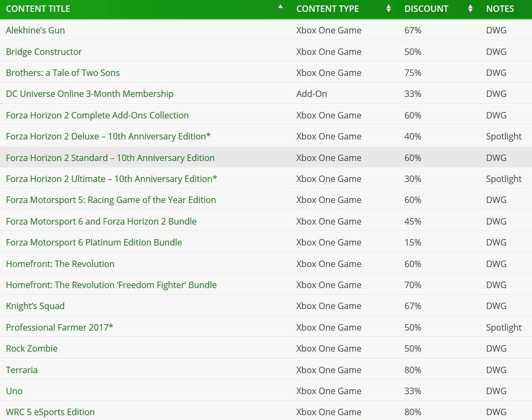
Task: Open Alekhine's Gun link
Action: 36,30
